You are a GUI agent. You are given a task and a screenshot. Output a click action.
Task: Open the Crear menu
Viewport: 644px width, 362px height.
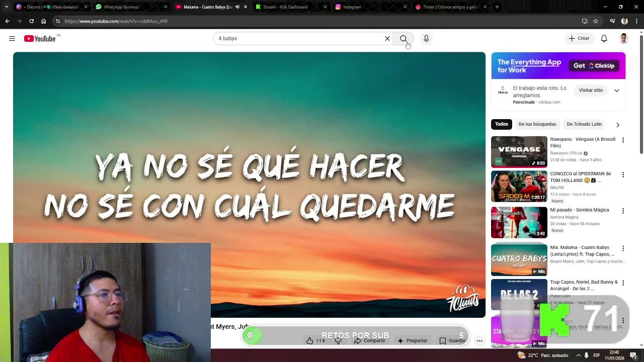point(579,38)
